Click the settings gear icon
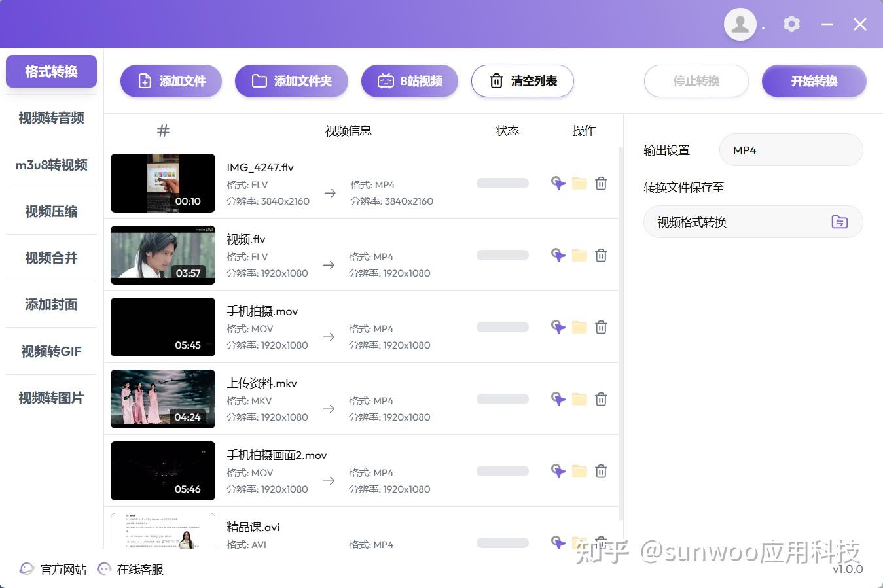The width and height of the screenshot is (883, 588). point(791,24)
